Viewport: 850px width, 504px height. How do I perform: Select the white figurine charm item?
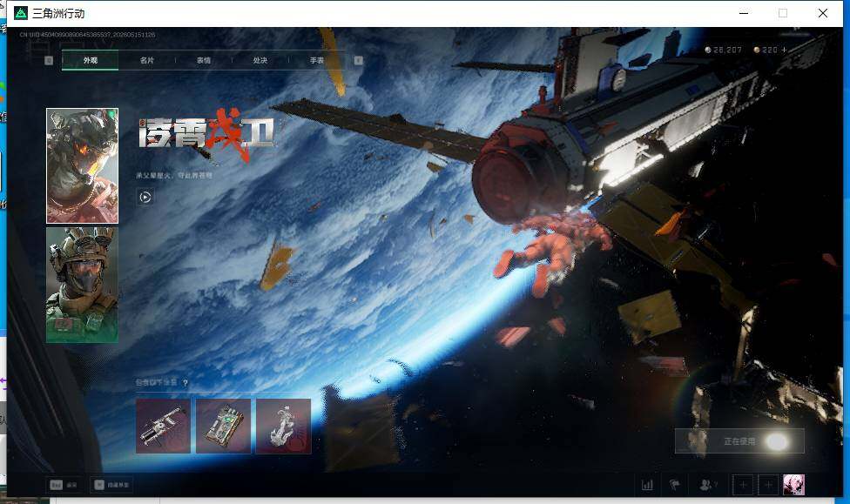click(x=284, y=426)
